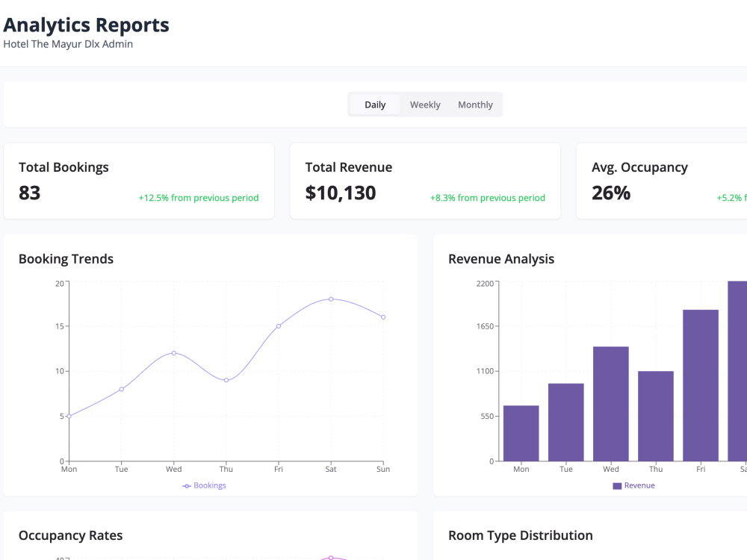
Task: Click the Fri bar in Revenue Analysis
Action: click(701, 385)
